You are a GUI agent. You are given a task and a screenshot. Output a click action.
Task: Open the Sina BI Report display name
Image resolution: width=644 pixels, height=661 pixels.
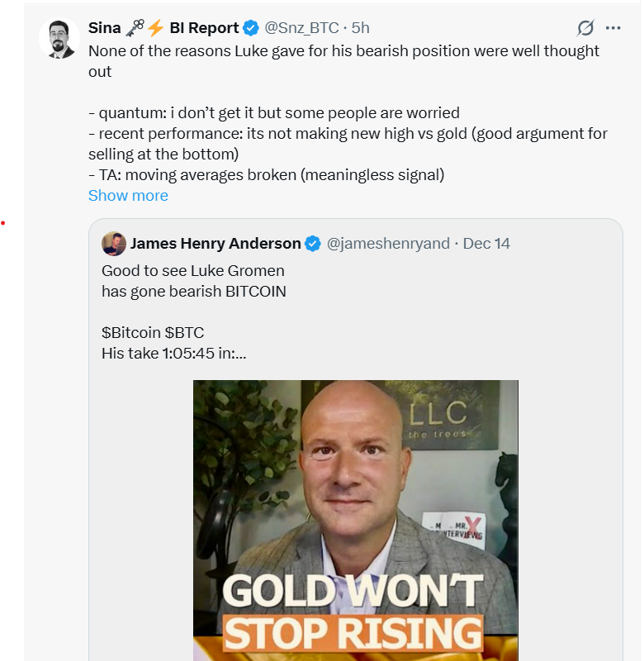click(204, 28)
